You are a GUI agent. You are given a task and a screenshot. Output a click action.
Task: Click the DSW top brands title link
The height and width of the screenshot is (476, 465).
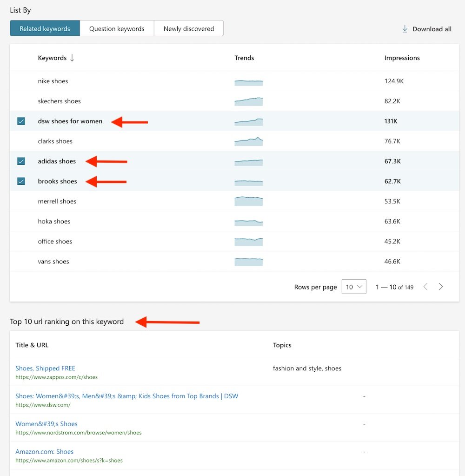point(126,396)
